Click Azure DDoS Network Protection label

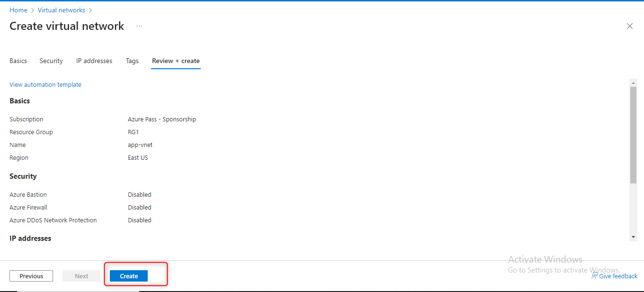(x=53, y=220)
